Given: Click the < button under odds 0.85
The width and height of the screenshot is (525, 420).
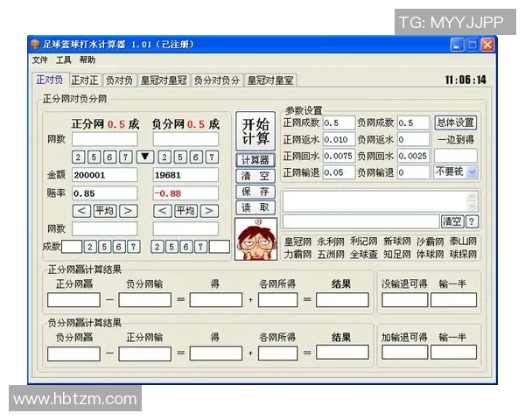Looking at the screenshot, I should 81,211.
